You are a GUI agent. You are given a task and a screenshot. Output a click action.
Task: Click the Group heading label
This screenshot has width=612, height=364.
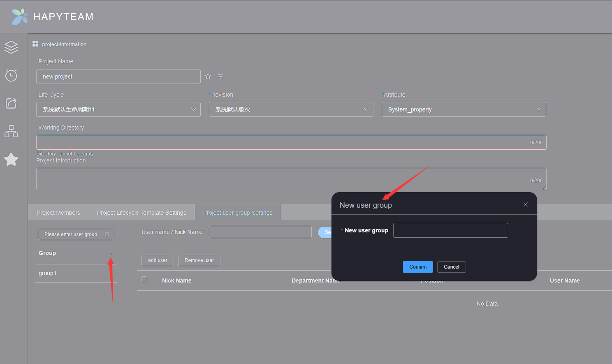47,253
